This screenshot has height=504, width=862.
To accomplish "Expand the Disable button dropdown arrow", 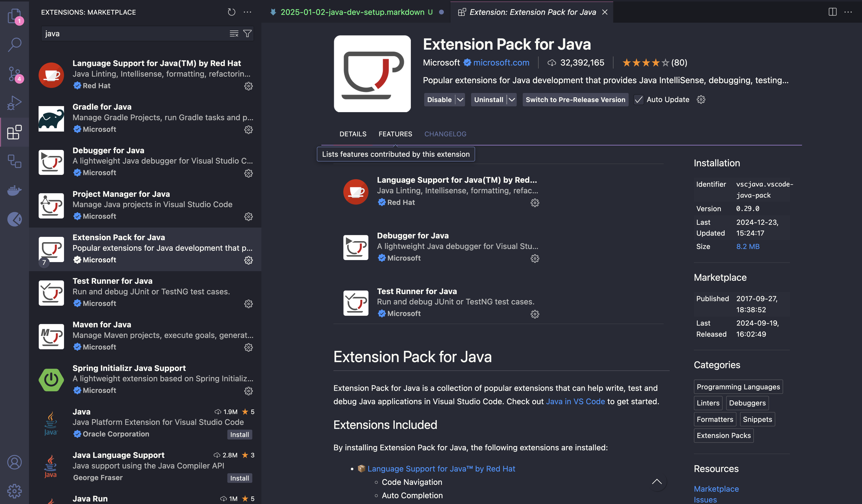I will (460, 100).
